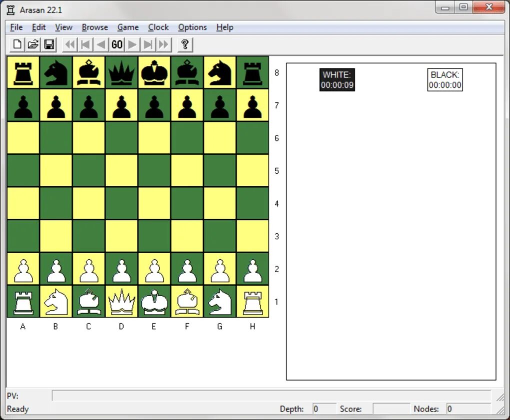
Task: Click the Ready status text
Action: click(18, 409)
